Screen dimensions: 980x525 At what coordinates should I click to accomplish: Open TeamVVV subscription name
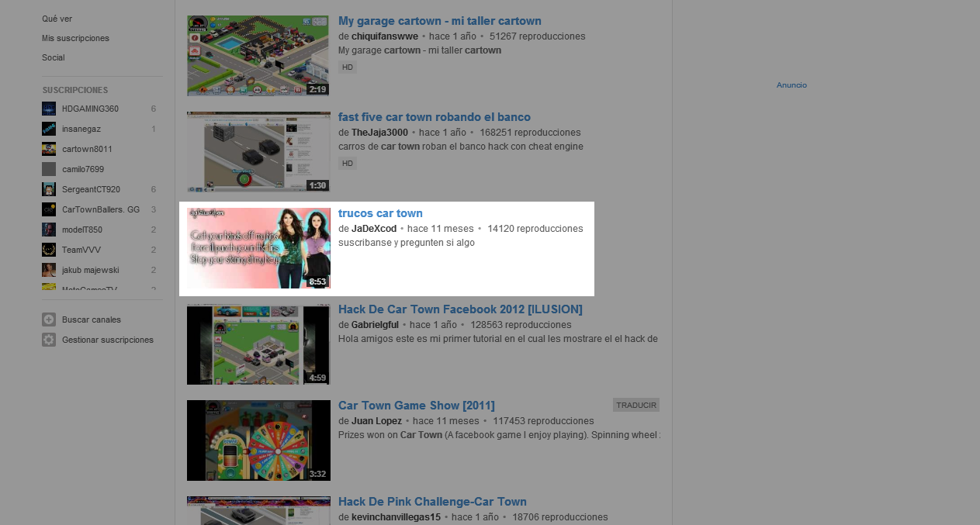click(x=81, y=250)
